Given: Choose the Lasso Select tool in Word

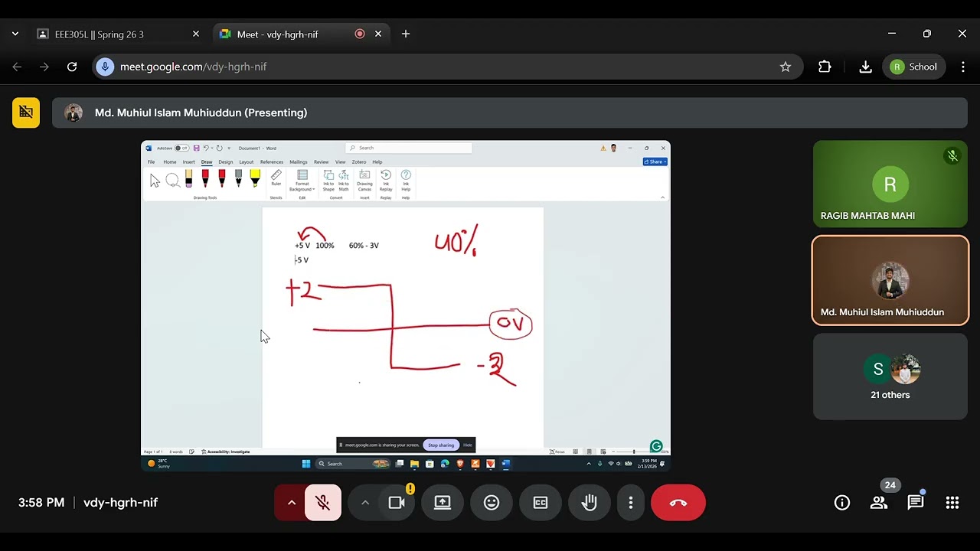Looking at the screenshot, I should [172, 181].
